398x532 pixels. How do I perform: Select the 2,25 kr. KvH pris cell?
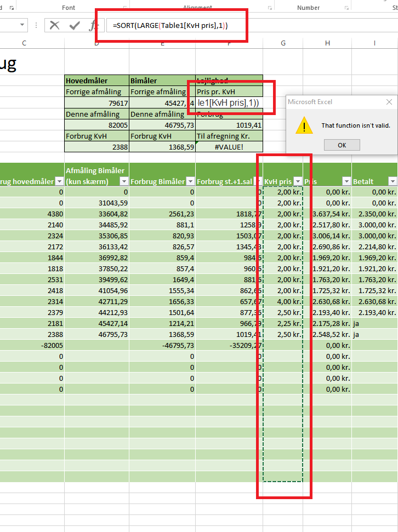coord(283,323)
